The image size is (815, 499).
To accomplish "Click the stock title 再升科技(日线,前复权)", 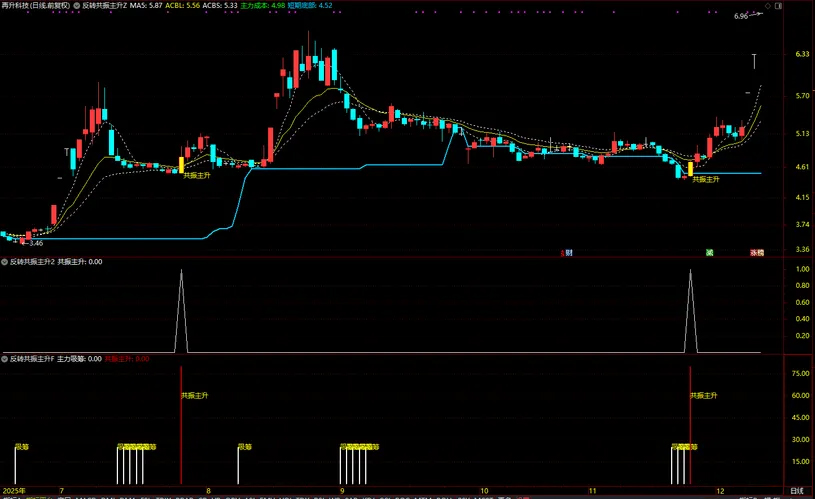I will [35, 6].
